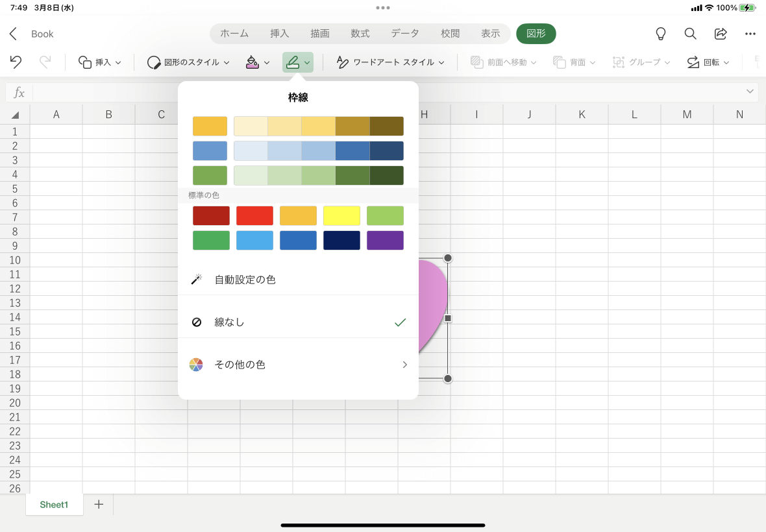Tap the green checkmark beside 線なし
This screenshot has width=766, height=532.
click(400, 322)
